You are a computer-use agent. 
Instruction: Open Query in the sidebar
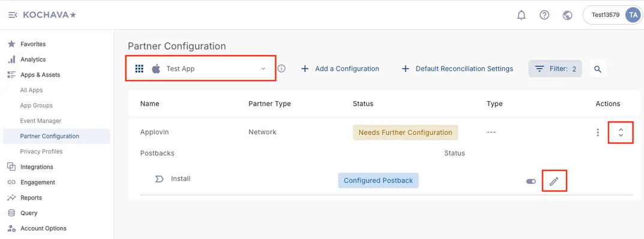pos(29,213)
